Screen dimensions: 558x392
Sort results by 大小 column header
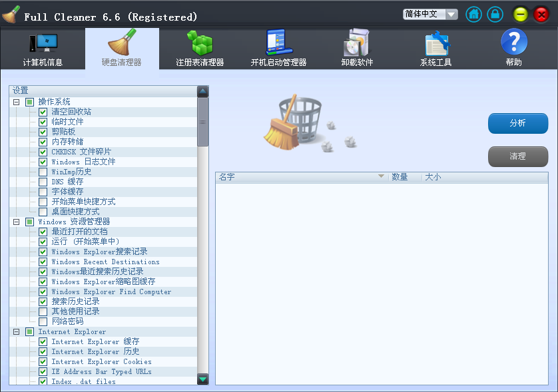[x=485, y=177]
